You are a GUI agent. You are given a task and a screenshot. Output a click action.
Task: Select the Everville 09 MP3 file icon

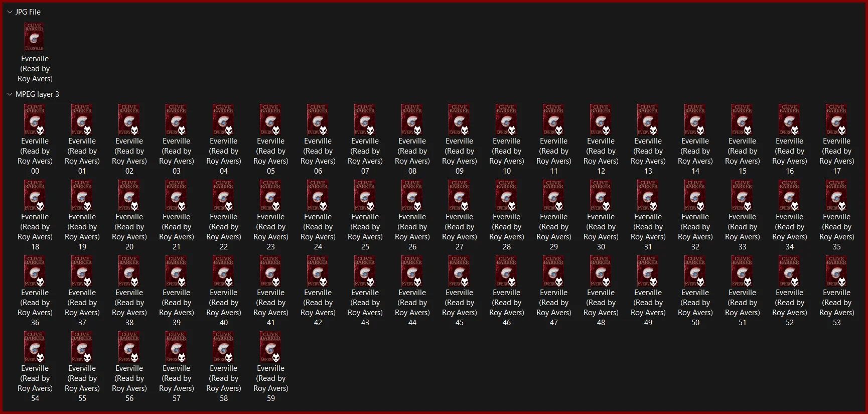[x=459, y=119]
